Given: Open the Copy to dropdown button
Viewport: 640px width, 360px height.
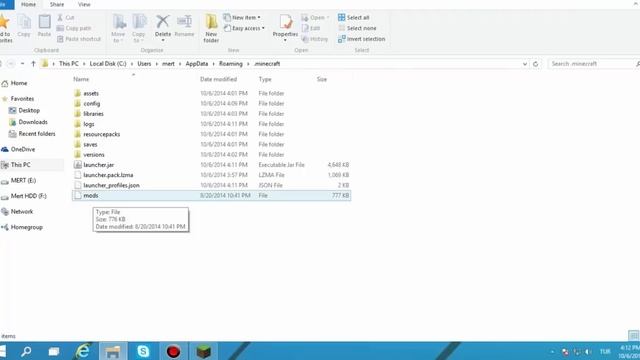Looking at the screenshot, I should 139,28.
